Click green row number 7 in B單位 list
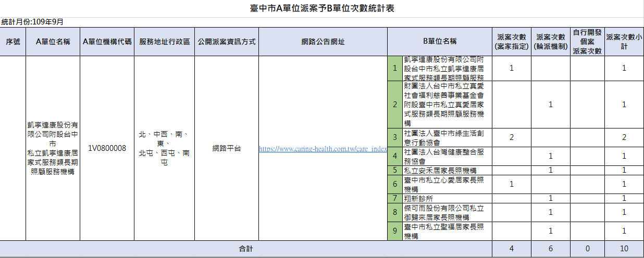The width and height of the screenshot is (644, 258). pos(395,198)
